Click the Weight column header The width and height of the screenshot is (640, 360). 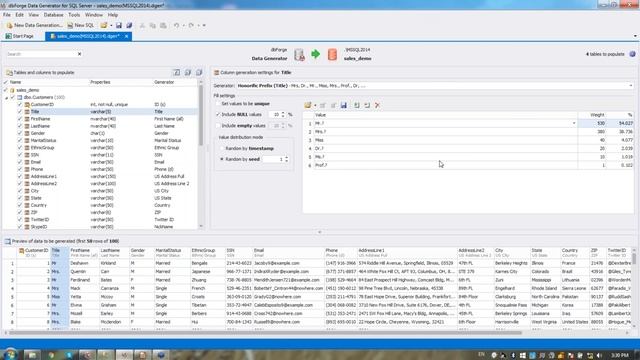[x=592, y=115]
